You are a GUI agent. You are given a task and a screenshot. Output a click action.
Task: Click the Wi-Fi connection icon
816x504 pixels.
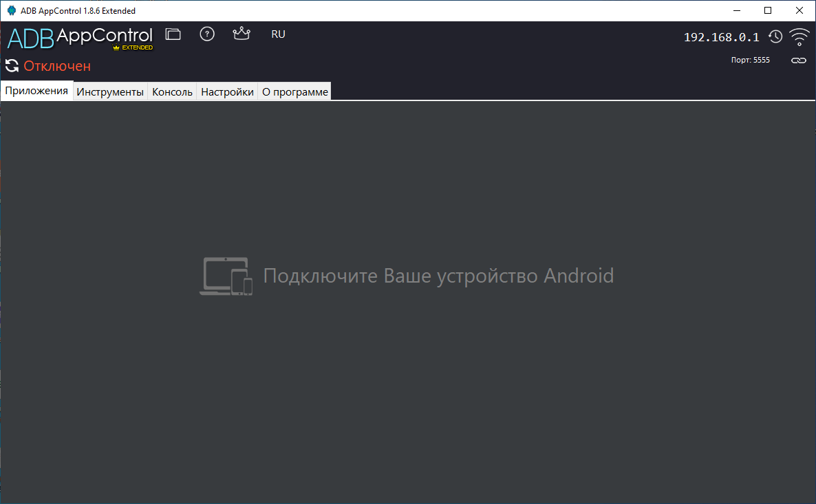tap(799, 37)
